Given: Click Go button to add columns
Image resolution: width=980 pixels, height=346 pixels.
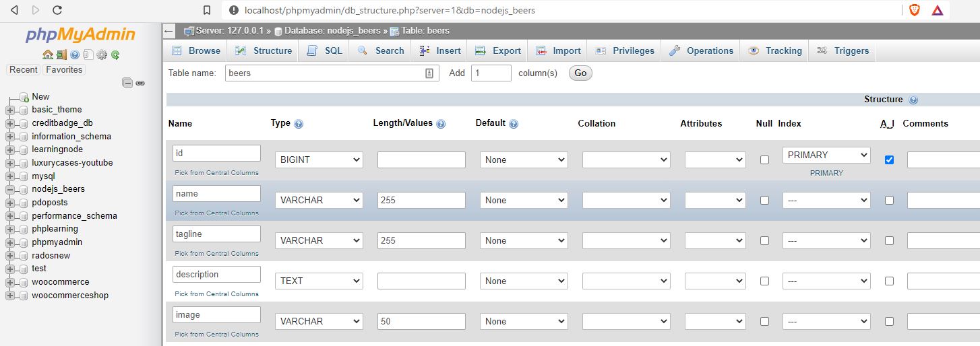Looking at the screenshot, I should coord(581,73).
